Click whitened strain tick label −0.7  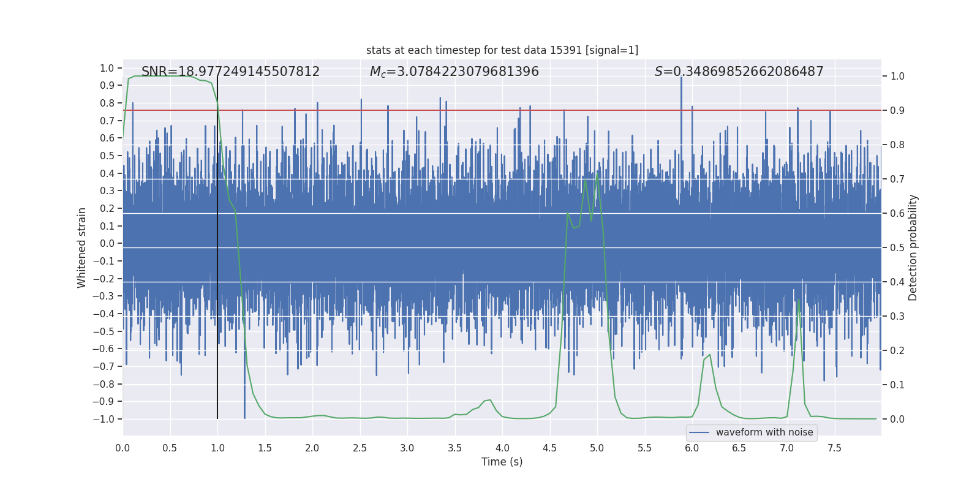pyautogui.click(x=104, y=366)
